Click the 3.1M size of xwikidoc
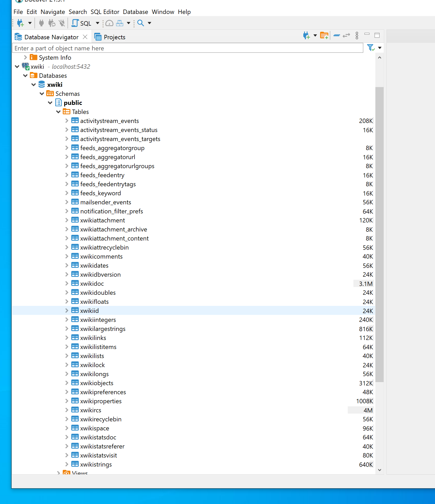Viewport: 435px width, 504px height. pos(366,284)
